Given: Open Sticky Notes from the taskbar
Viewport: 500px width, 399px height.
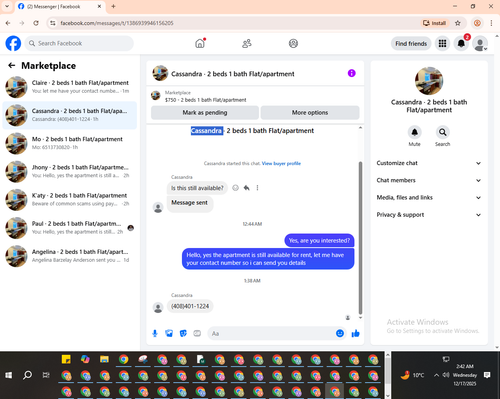Looking at the screenshot, I should (x=66, y=359).
